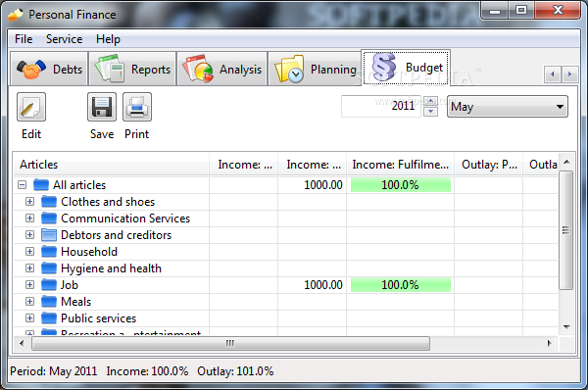Screen dimensions: 588x390
Task: Click the 2011 year input field
Action: point(382,106)
